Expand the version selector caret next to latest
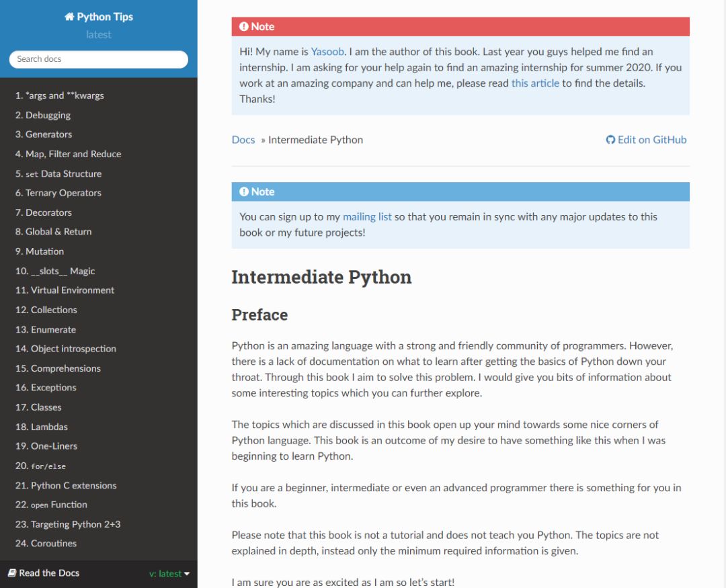Image resolution: width=726 pixels, height=588 pixels. click(187, 574)
